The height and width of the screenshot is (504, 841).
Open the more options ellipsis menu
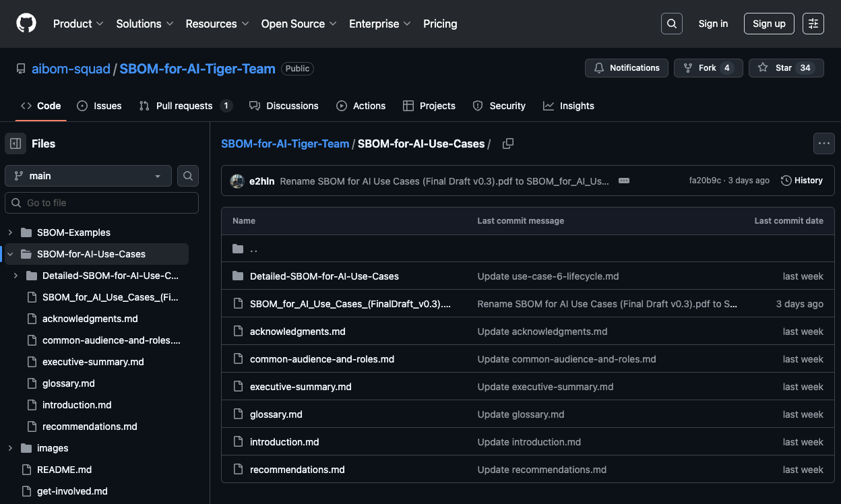pyautogui.click(x=823, y=144)
